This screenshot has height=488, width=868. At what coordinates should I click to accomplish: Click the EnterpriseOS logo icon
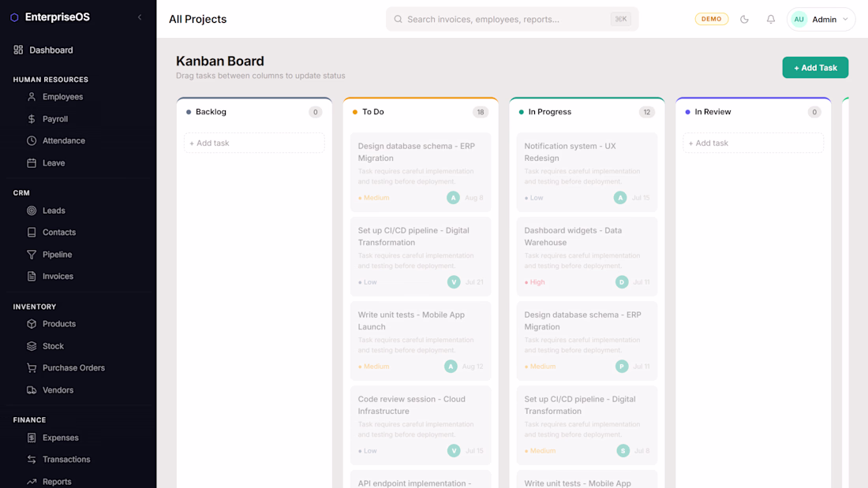[14, 17]
